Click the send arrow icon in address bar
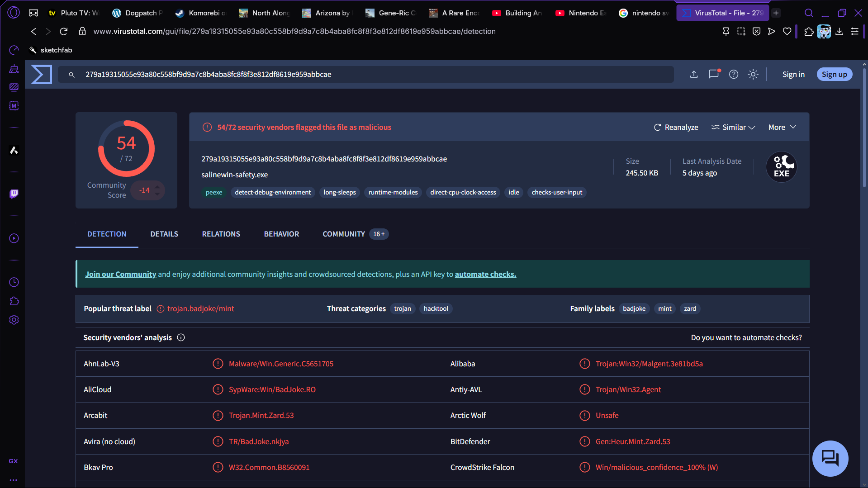Image resolution: width=868 pixels, height=488 pixels. (x=772, y=31)
